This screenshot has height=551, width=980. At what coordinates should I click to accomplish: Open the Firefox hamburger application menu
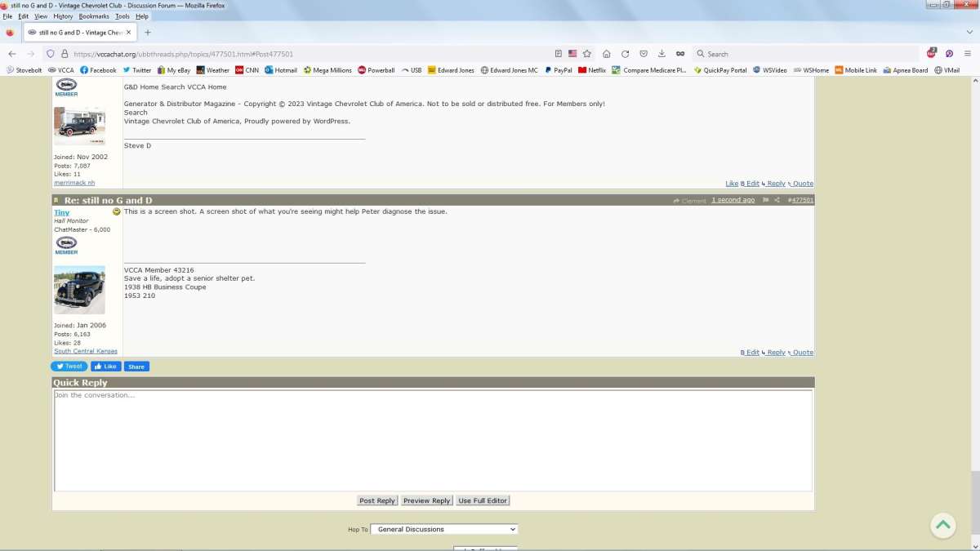pyautogui.click(x=968, y=54)
